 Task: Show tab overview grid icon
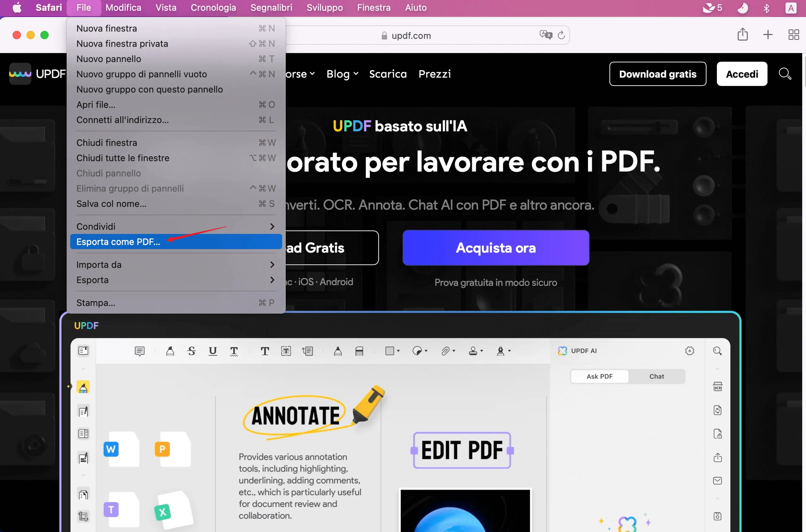pos(793,35)
